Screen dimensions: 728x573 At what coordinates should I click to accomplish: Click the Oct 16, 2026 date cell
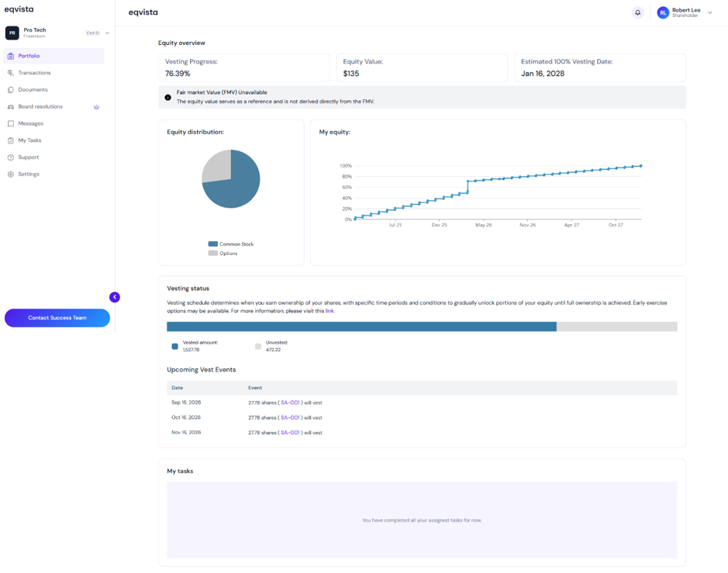pos(186,417)
